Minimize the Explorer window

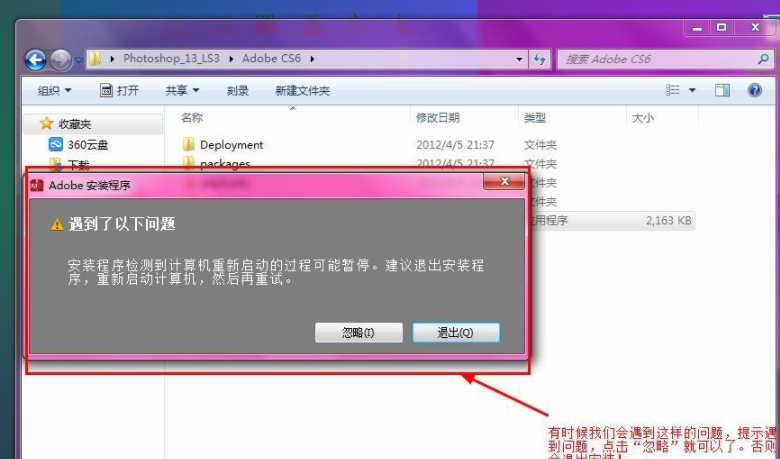click(x=697, y=28)
